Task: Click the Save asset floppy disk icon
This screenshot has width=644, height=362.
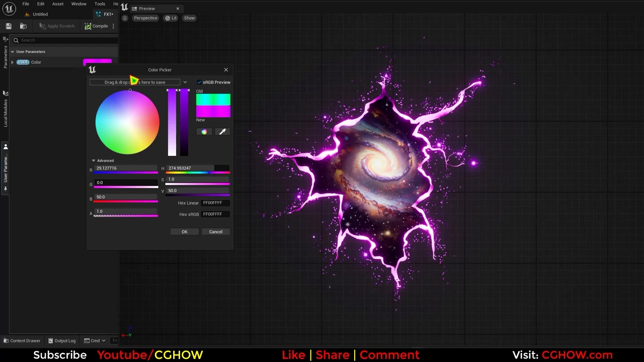Action: click(9, 26)
